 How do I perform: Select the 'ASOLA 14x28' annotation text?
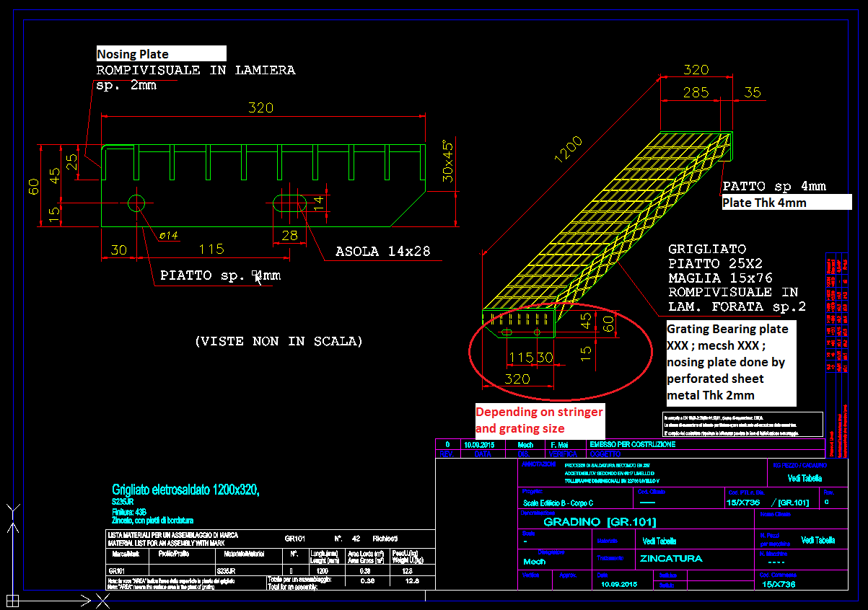pos(382,251)
